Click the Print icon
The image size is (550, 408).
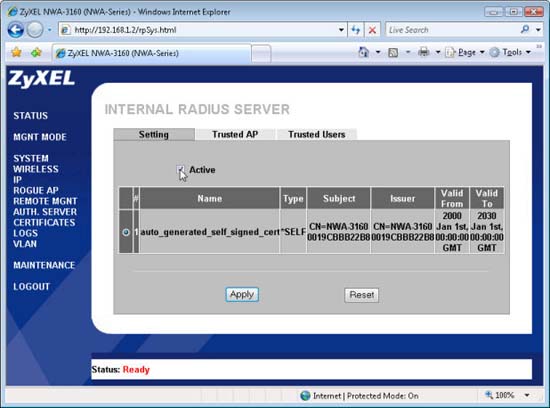tap(424, 52)
